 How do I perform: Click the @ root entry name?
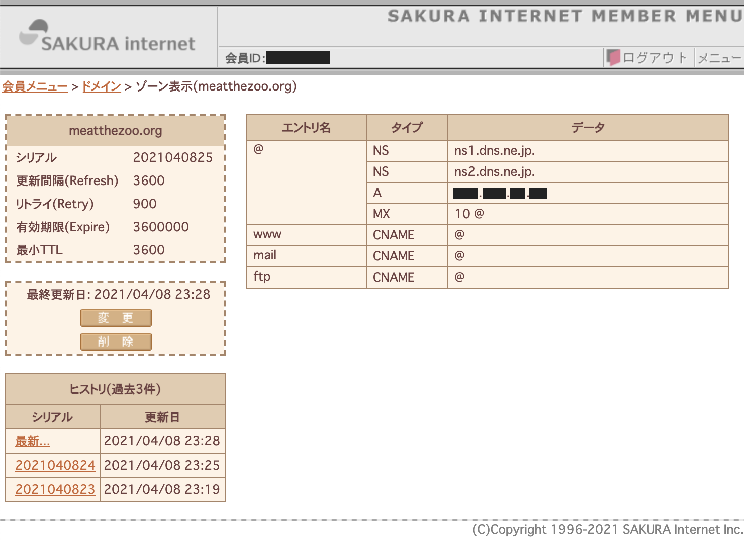pos(258,149)
